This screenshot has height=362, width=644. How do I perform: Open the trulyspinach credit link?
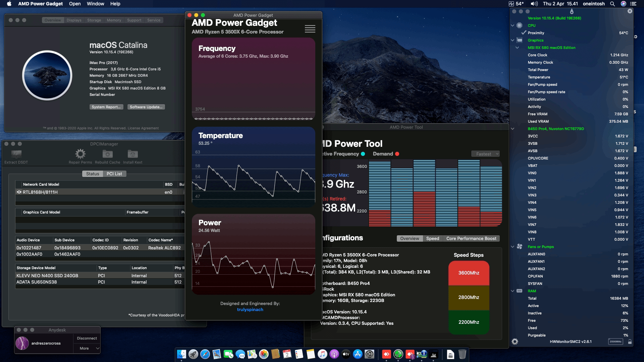tap(250, 309)
